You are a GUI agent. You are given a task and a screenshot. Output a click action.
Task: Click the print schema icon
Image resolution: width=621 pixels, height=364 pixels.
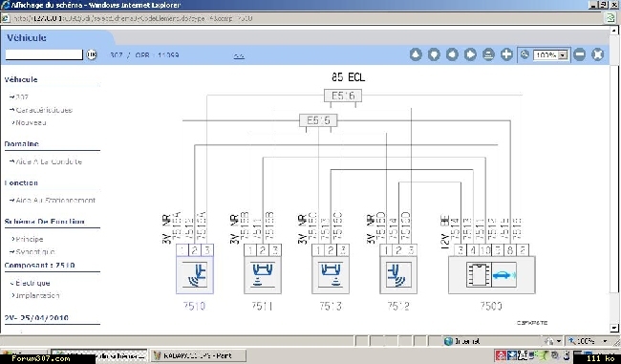click(488, 54)
